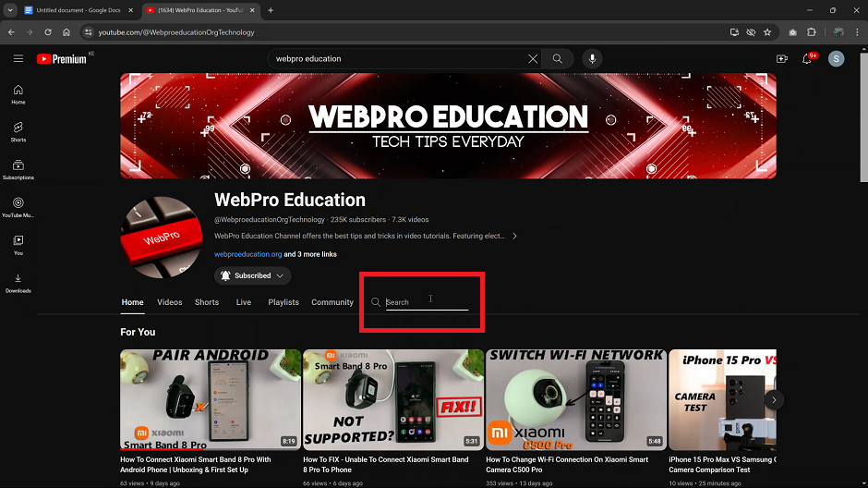Click the page vertical scrollbar
The width and height of the screenshot is (868, 488).
[x=864, y=116]
